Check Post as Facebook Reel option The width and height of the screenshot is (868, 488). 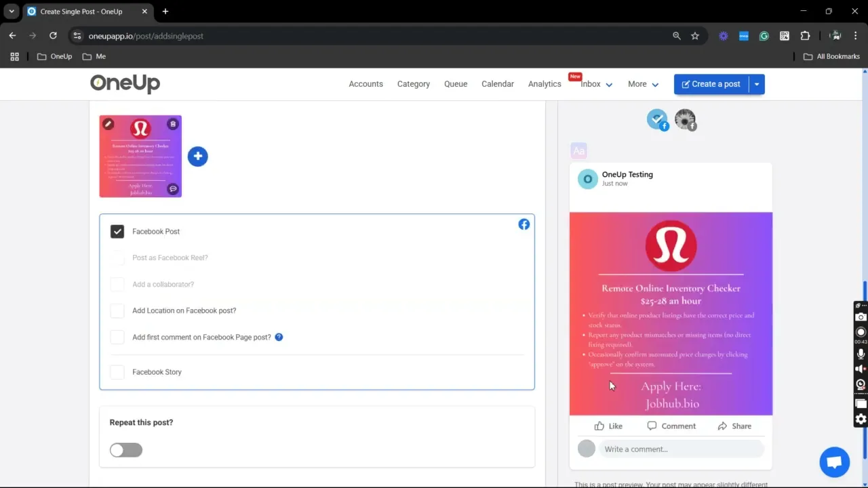pos(117,258)
